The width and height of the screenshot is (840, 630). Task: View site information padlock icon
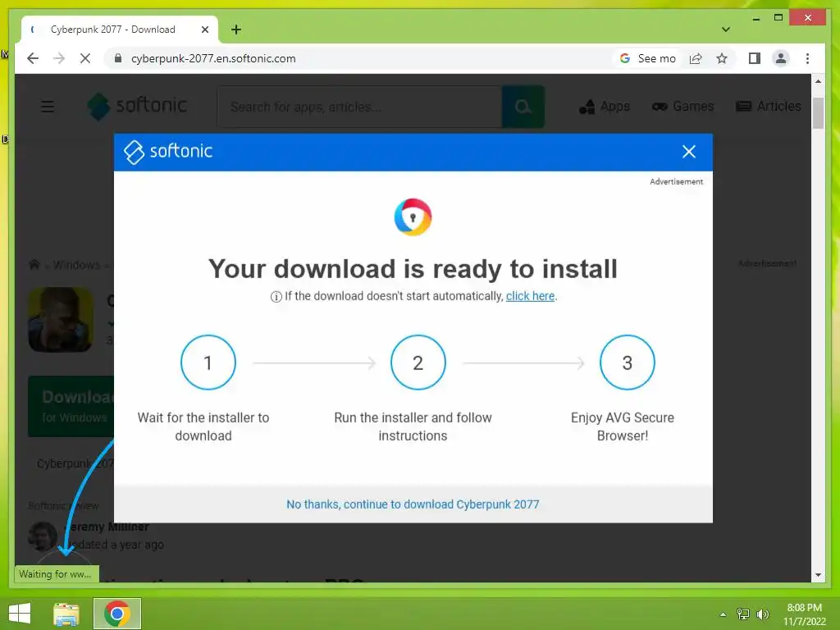(118, 58)
